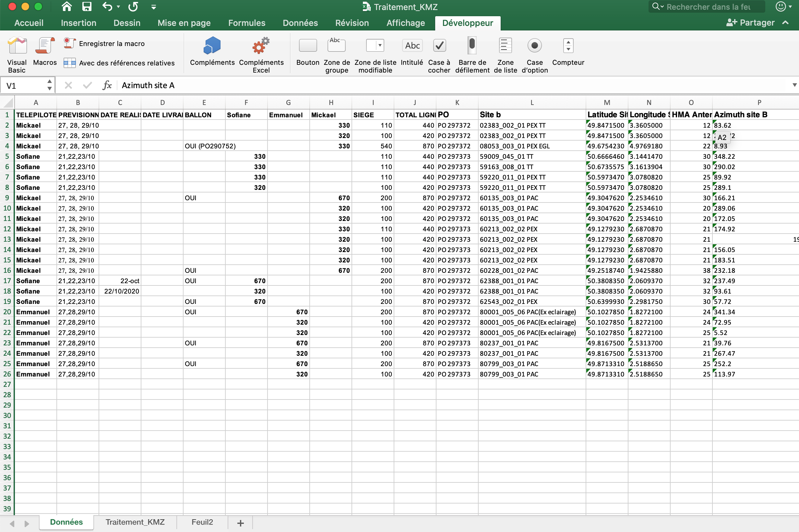
Task: Select the TELEPILOTE header cell
Action: (x=36, y=115)
